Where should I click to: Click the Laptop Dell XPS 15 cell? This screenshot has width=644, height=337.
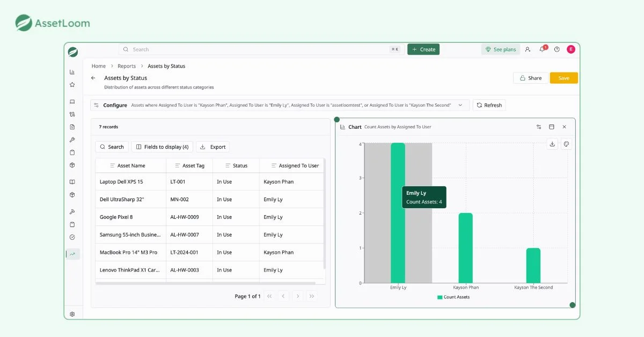(131, 182)
